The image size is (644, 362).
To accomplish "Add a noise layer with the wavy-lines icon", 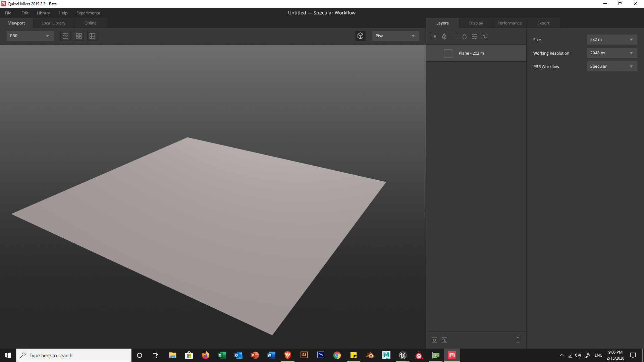I will (474, 37).
